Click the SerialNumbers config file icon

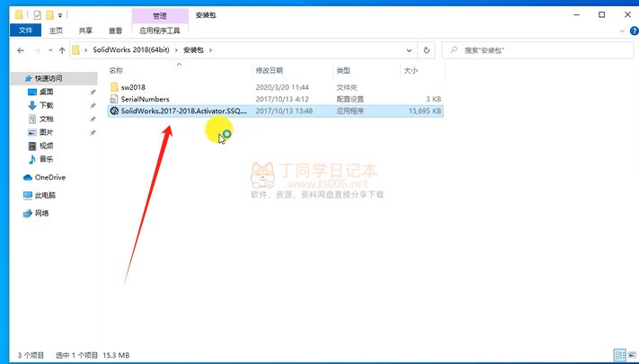pos(114,99)
